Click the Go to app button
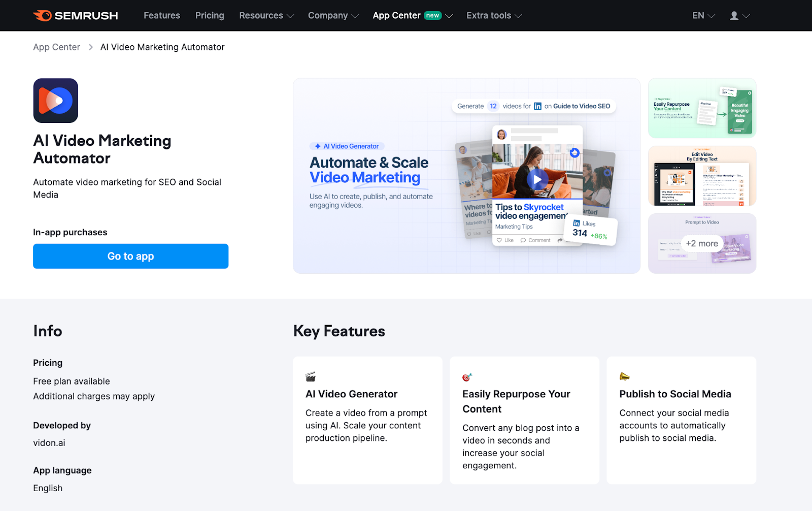 [x=130, y=256]
